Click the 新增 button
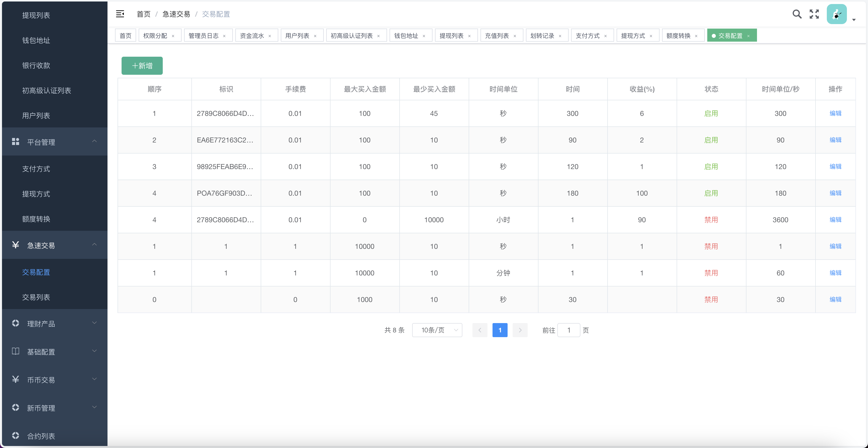Viewport: 868px width, 448px height. 142,66
